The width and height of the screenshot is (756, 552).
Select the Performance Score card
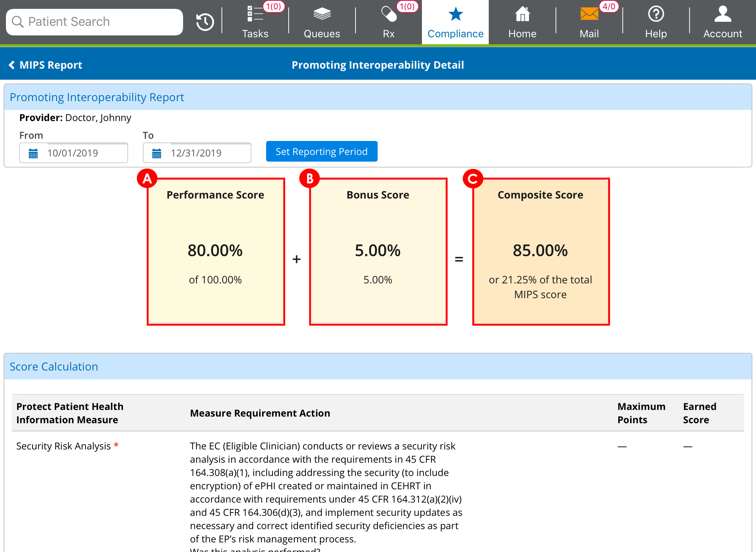pos(216,251)
